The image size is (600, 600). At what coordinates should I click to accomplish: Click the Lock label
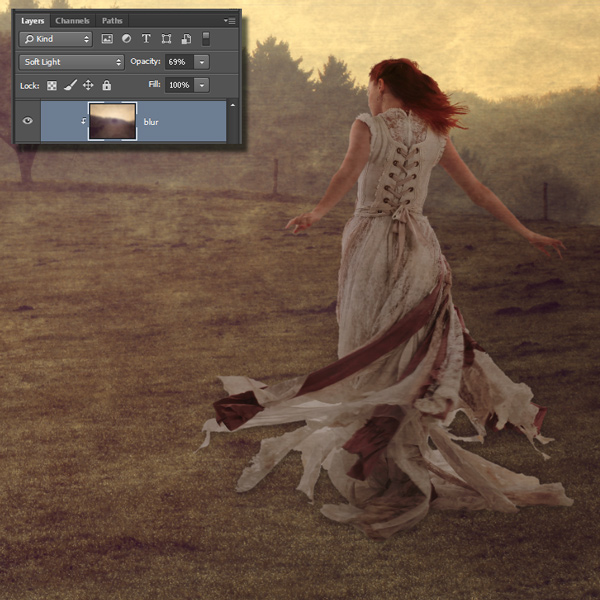pos(29,86)
